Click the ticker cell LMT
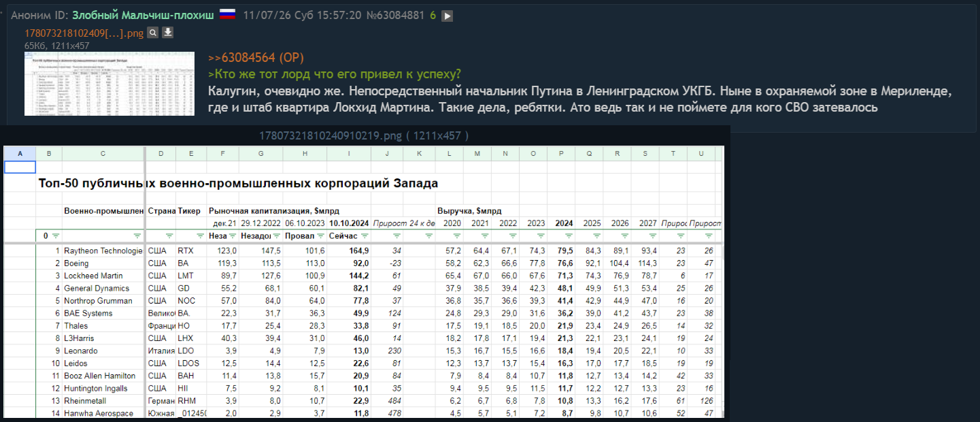Viewport: 980px width, 422px height. pyautogui.click(x=191, y=276)
